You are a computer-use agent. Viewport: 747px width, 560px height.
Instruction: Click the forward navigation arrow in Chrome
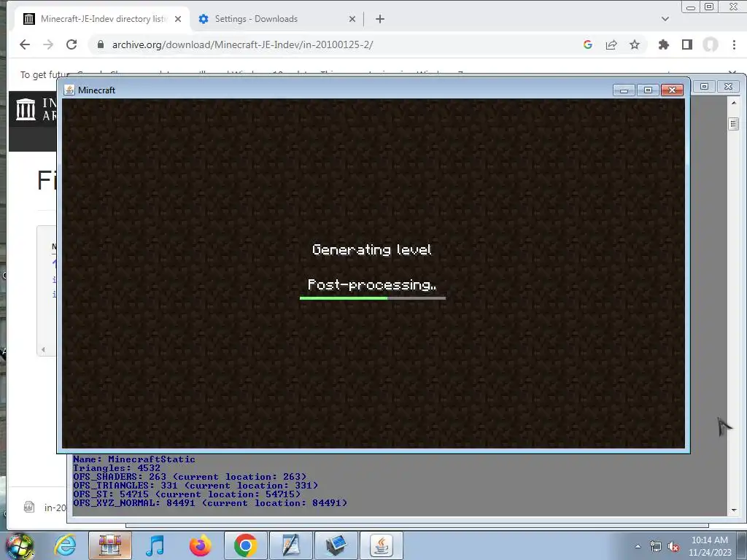pyautogui.click(x=48, y=44)
